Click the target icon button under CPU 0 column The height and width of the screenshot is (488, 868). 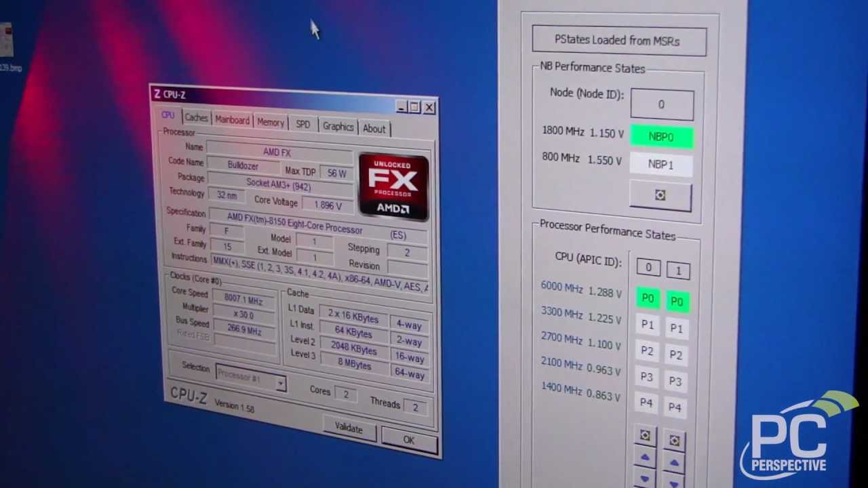coord(645,435)
